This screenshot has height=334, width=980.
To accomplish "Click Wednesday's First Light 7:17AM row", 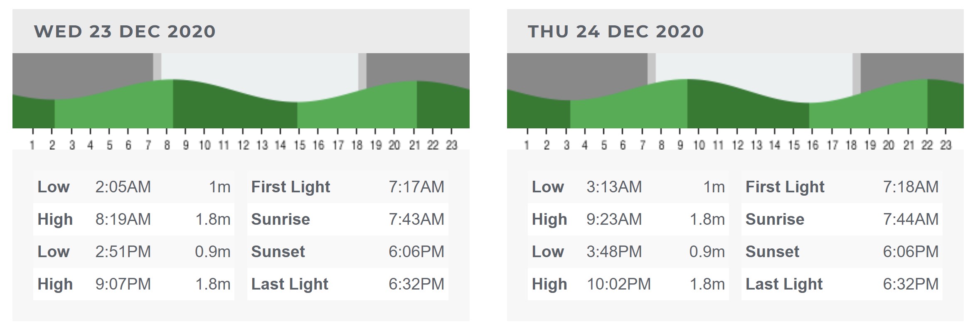I will pyautogui.click(x=348, y=187).
